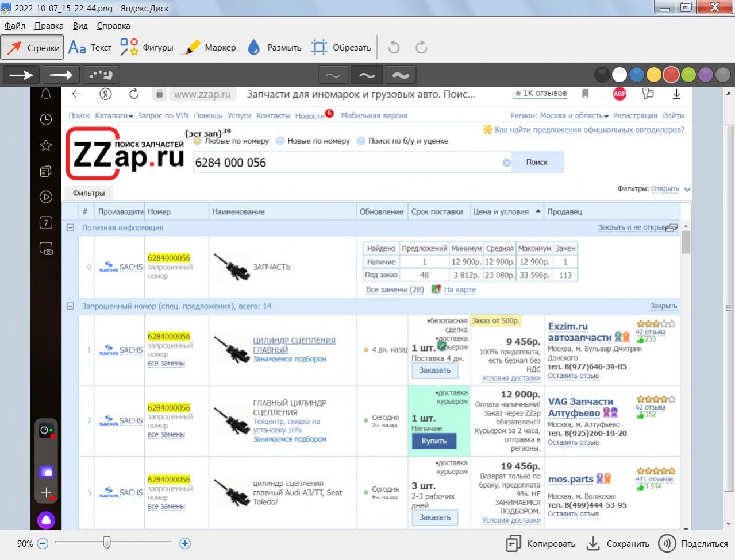Click the undo arrow icon
This screenshot has height=560, width=735.
point(394,48)
